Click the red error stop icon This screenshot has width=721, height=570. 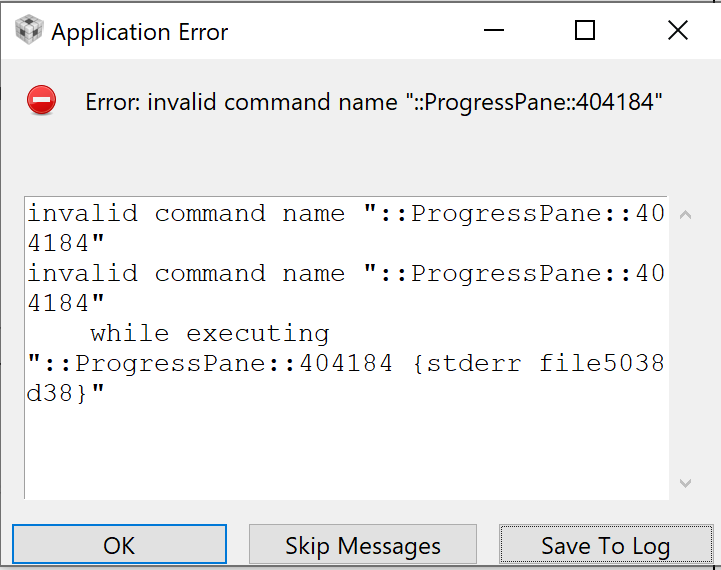(x=42, y=101)
